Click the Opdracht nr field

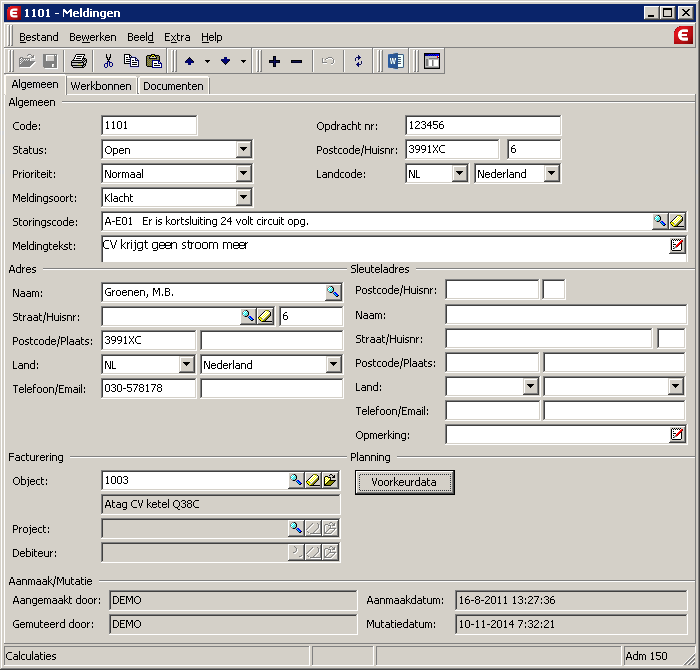point(483,125)
